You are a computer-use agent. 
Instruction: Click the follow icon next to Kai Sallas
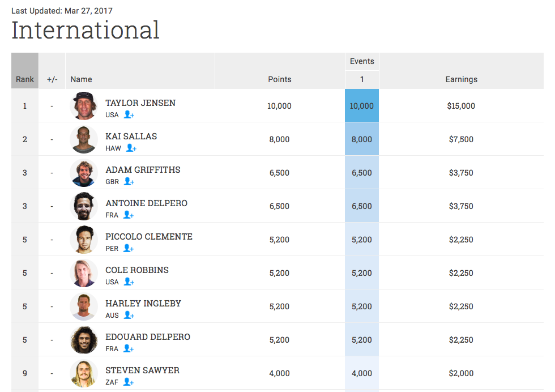(131, 148)
